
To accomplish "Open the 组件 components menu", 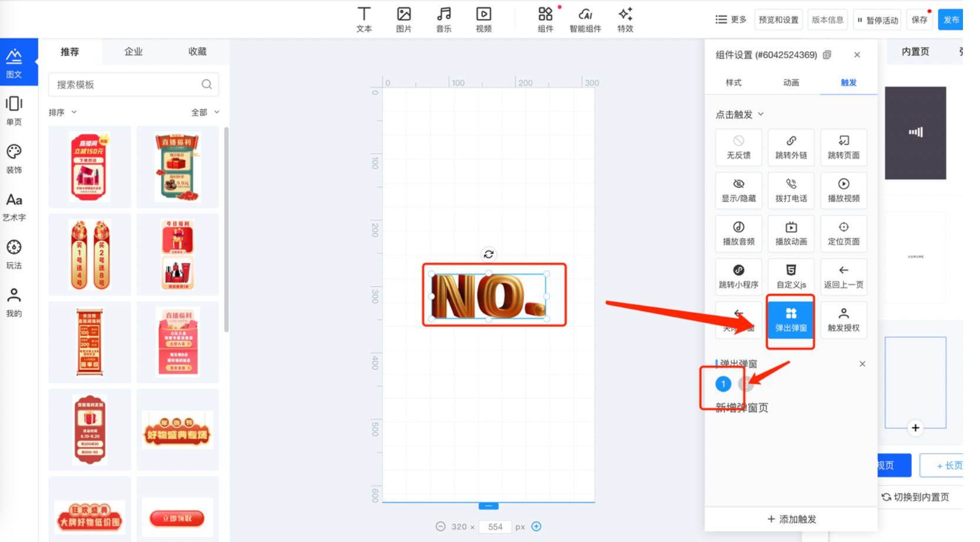I will click(x=545, y=19).
